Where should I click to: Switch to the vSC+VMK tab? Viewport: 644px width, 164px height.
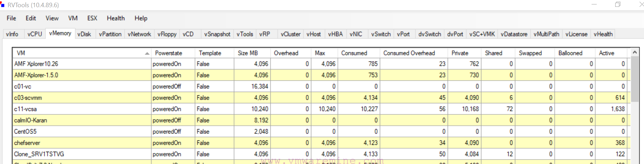click(482, 34)
